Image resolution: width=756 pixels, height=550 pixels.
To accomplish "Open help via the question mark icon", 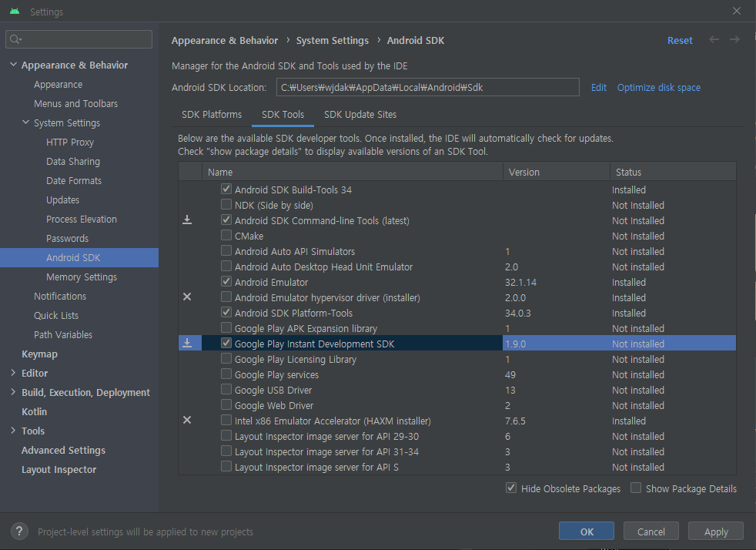I will [19, 532].
